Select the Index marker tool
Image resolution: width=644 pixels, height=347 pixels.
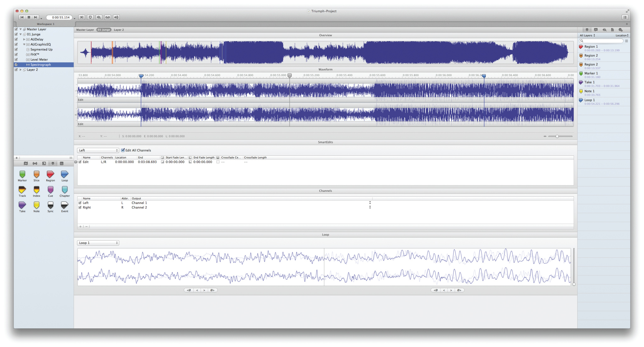pyautogui.click(x=36, y=190)
